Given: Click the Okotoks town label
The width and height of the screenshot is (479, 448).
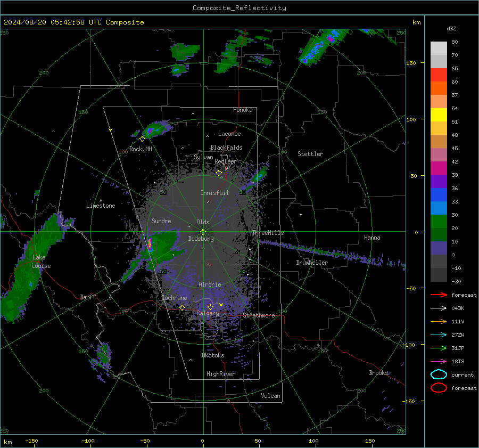Looking at the screenshot, I should pos(213,355).
